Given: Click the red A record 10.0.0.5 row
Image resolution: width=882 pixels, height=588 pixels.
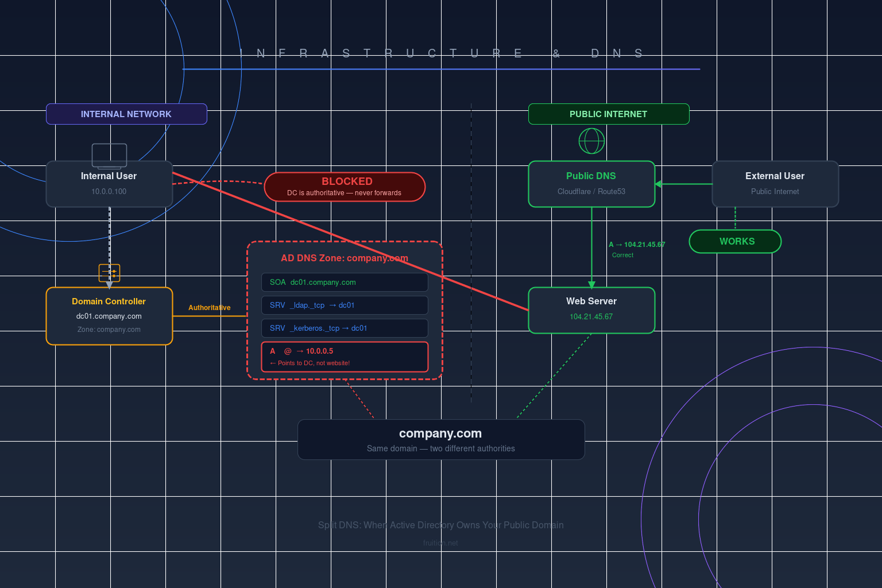Looking at the screenshot, I should pos(345,357).
